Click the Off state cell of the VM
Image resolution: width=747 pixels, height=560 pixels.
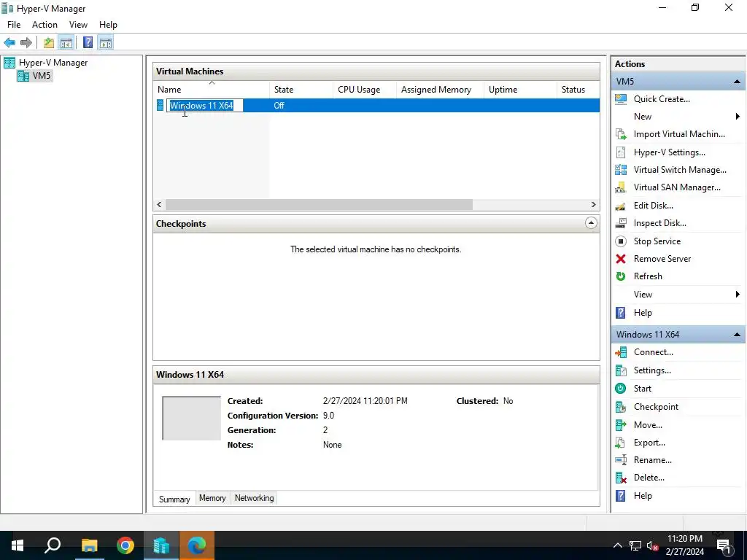coord(279,106)
